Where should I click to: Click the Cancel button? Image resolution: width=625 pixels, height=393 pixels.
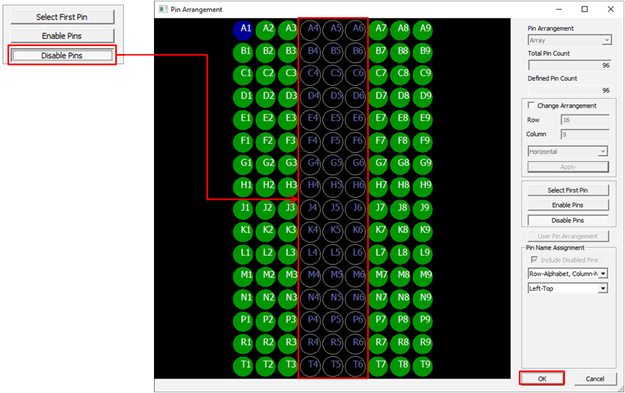click(595, 379)
